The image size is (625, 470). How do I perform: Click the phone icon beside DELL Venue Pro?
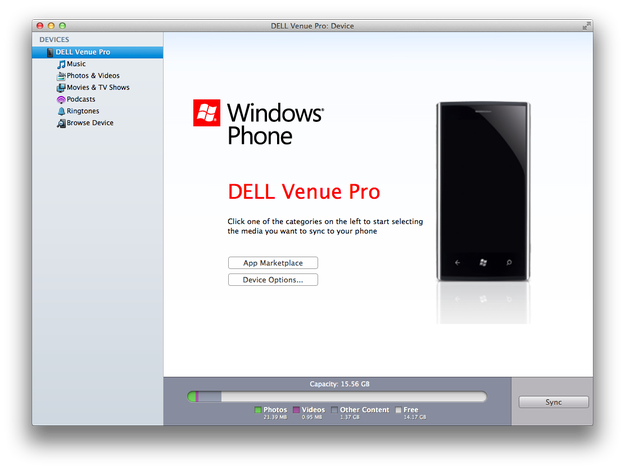(x=50, y=52)
